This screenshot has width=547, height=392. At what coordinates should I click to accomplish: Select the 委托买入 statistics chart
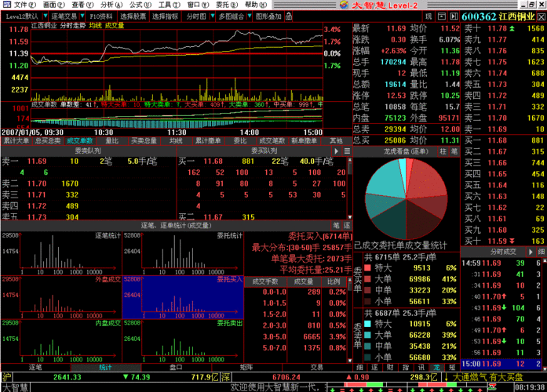(183, 297)
